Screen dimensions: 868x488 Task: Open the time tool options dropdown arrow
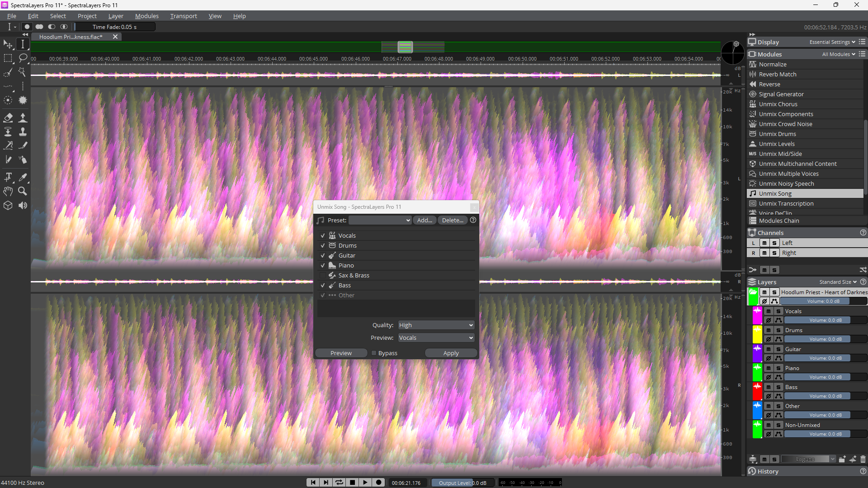click(x=15, y=27)
